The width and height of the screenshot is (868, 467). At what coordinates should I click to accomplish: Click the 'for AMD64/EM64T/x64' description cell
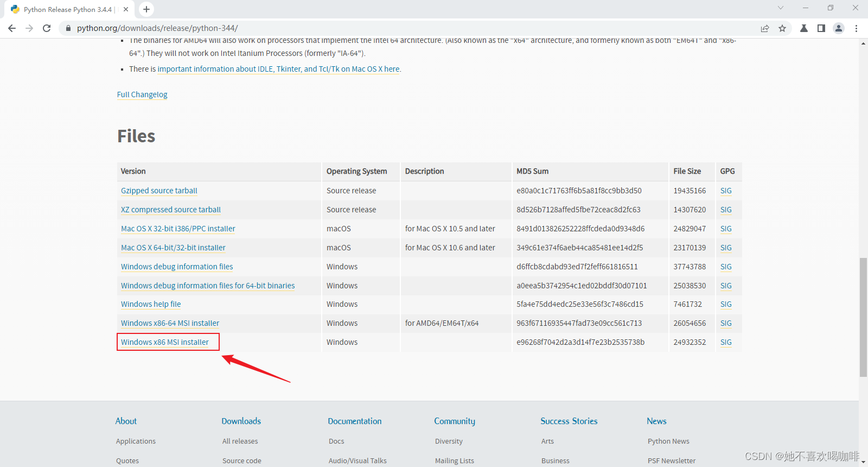[442, 323]
